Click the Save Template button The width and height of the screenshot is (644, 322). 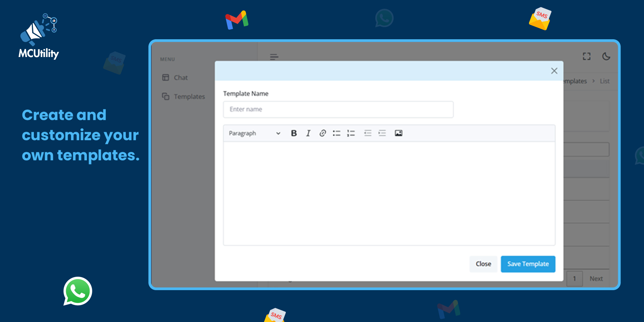(x=528, y=264)
